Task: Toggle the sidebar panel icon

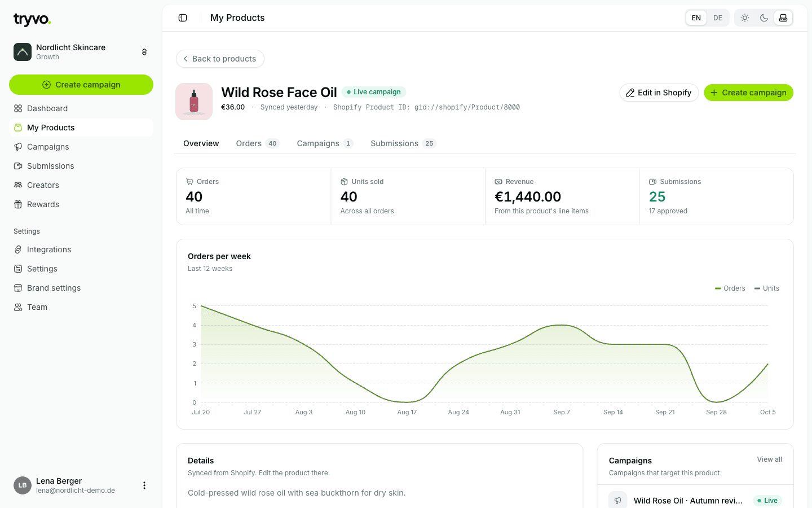Action: (183, 18)
